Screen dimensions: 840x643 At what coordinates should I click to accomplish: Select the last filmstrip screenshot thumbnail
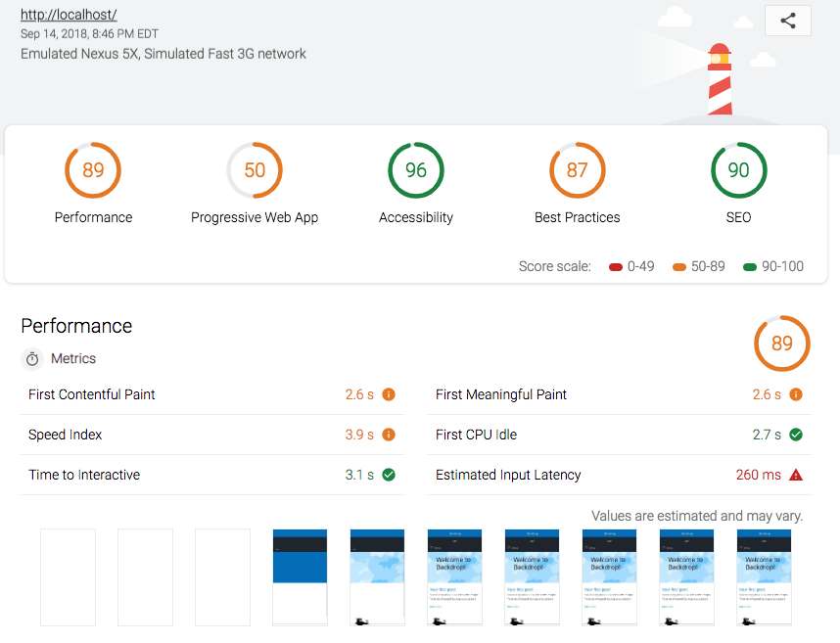pyautogui.click(x=764, y=577)
